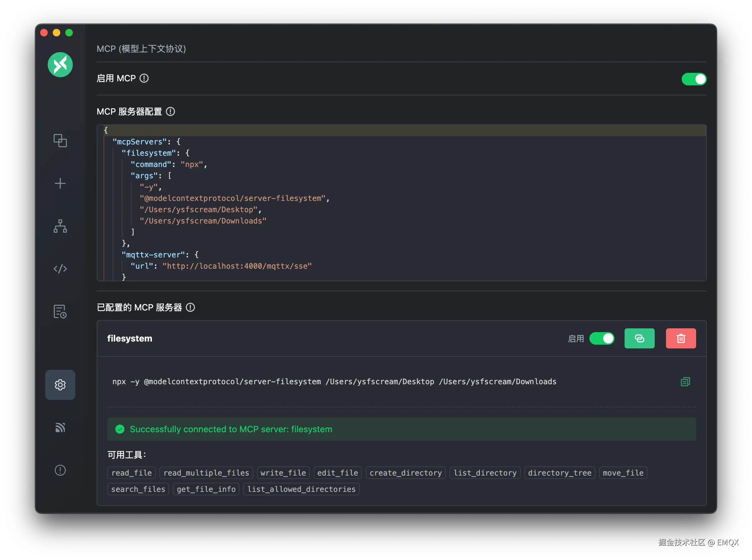
Task: Show info tooltip beside MCP 服务器配置
Action: pyautogui.click(x=170, y=111)
